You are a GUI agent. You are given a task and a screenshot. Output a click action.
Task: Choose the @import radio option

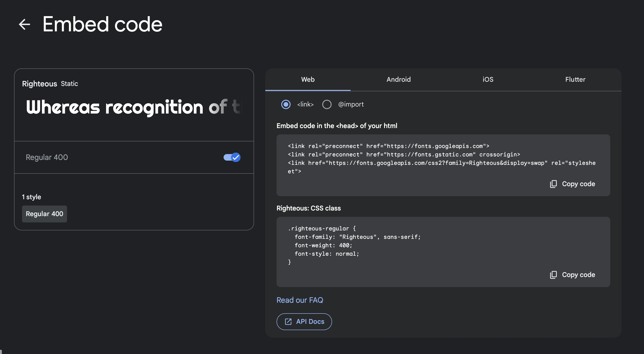[x=327, y=104]
